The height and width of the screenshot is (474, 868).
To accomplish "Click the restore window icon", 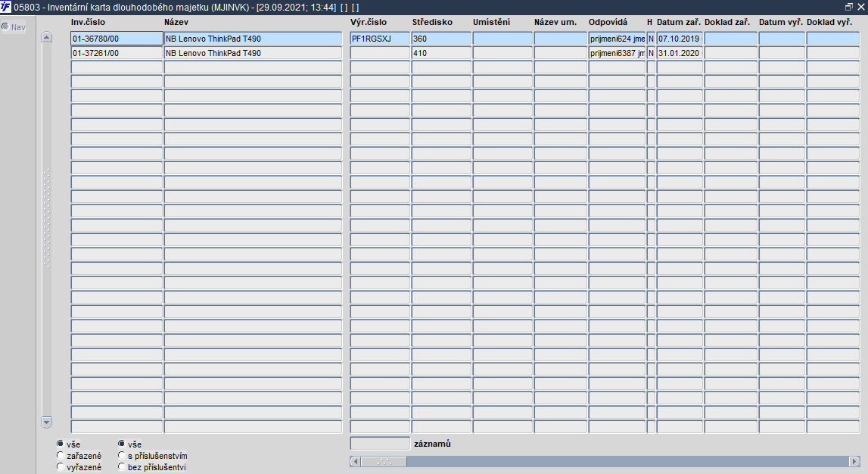I will [x=848, y=7].
